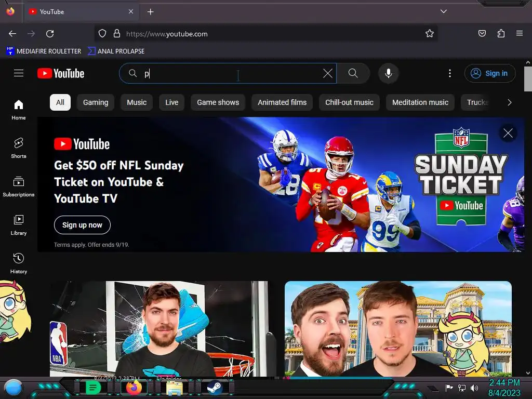List all tabs dropdown arrow
The height and width of the screenshot is (399, 532).
[444, 11]
